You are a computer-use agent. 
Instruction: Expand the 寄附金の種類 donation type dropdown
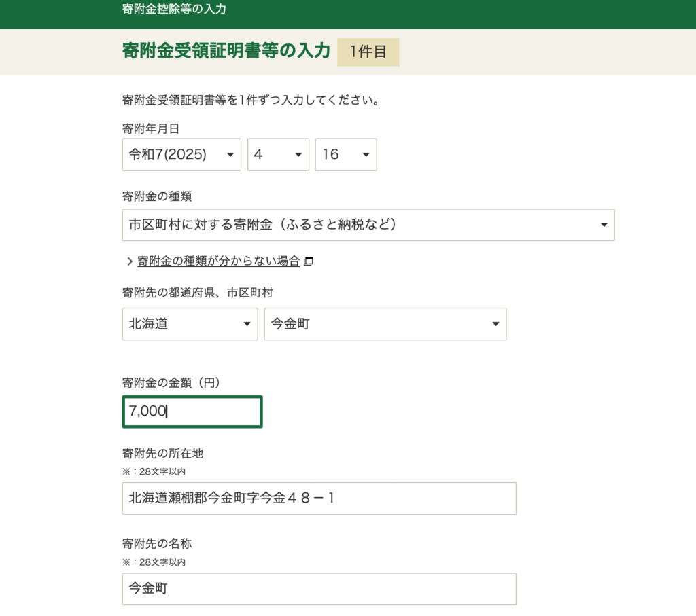pyautogui.click(x=368, y=225)
